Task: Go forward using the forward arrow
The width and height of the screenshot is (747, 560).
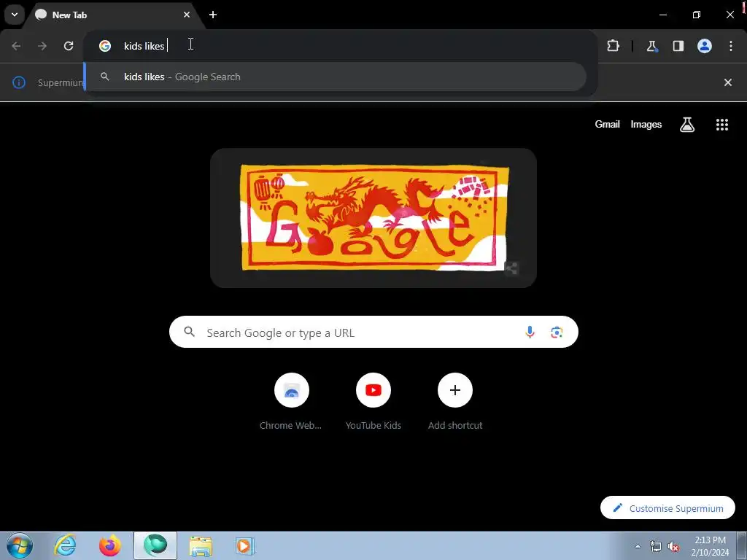Action: [42, 46]
